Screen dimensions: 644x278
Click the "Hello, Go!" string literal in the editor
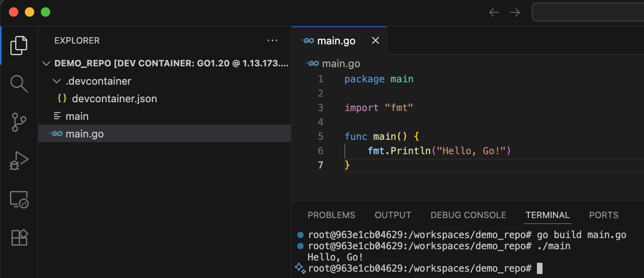pos(471,151)
